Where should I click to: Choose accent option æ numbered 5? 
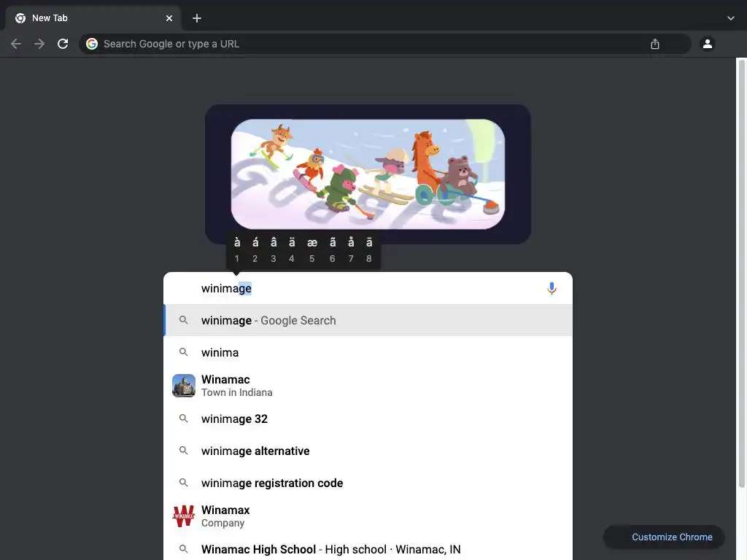point(312,250)
